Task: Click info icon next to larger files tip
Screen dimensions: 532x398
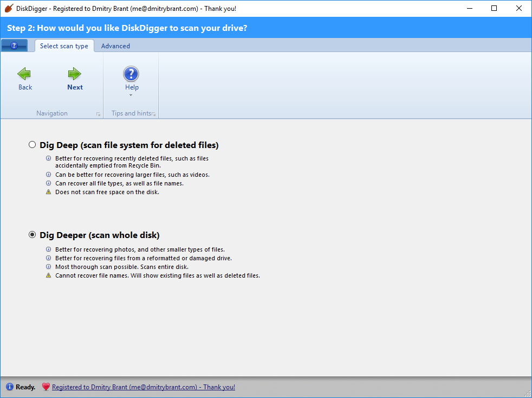Action: pos(49,175)
